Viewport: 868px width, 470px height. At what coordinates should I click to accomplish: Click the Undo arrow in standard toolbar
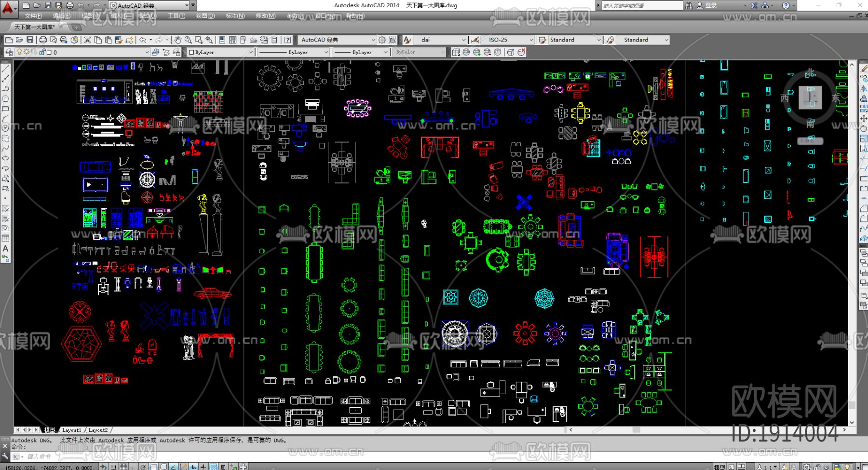pyautogui.click(x=143, y=40)
